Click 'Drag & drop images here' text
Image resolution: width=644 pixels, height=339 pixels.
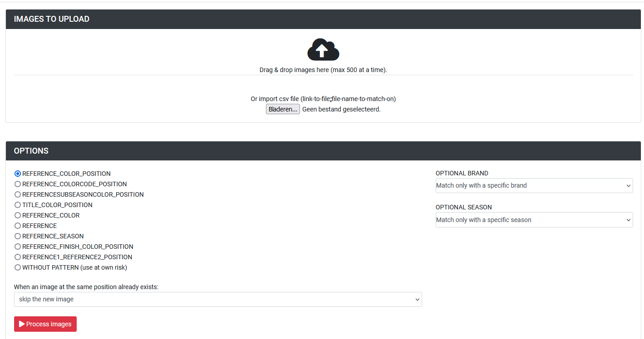[323, 70]
